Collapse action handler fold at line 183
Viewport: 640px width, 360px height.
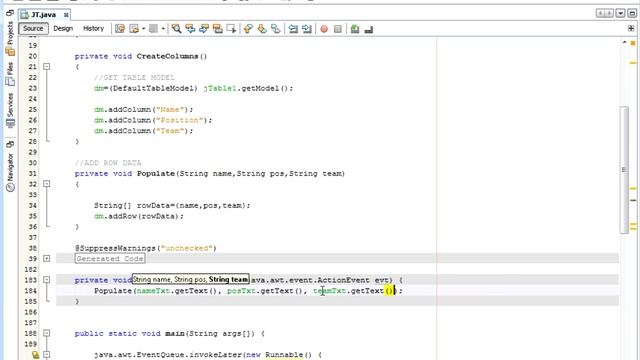47,280
